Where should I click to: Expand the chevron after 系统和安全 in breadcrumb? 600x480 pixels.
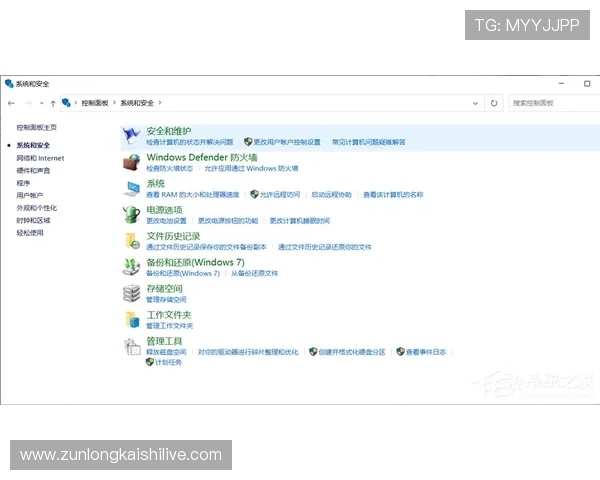pos(159,103)
